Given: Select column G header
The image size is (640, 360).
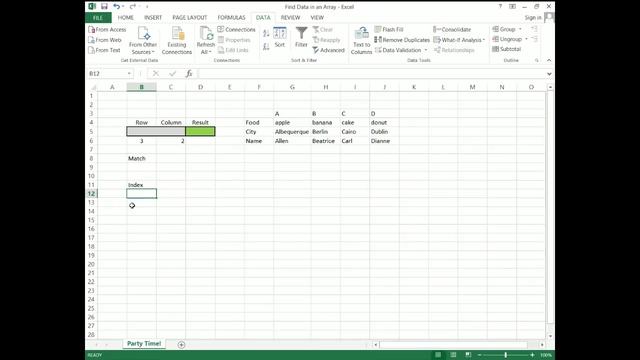Looking at the screenshot, I should coord(292,87).
